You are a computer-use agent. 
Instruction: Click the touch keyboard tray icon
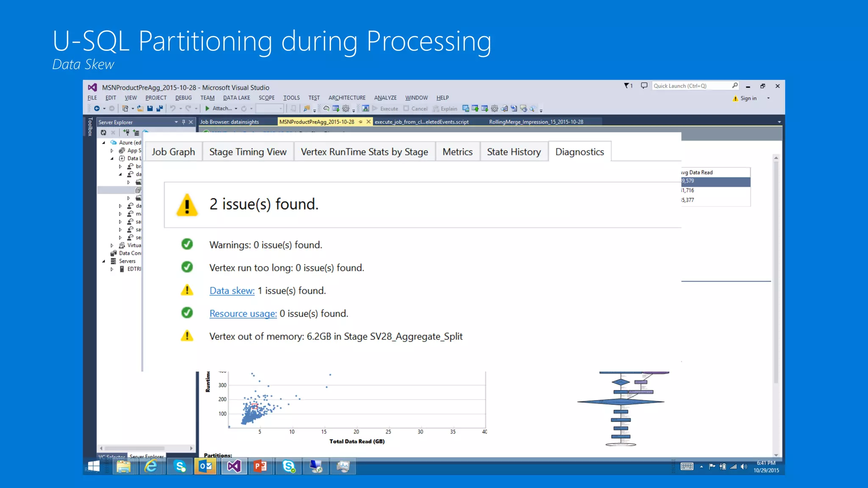click(x=687, y=466)
